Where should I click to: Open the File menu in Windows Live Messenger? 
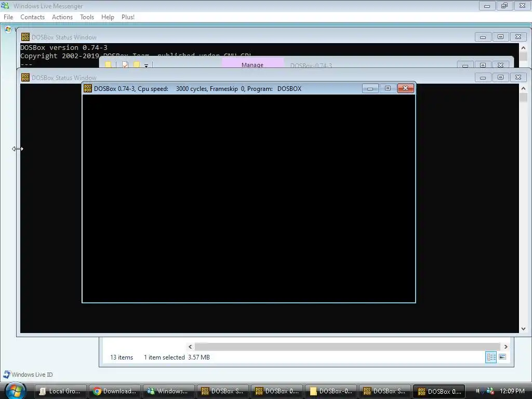8,17
